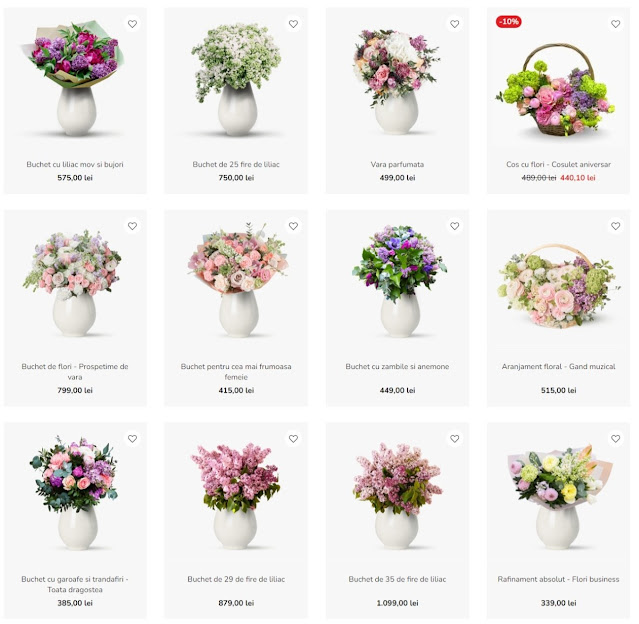The width and height of the screenshot is (639, 624).
Task: Heart the Buchet cu zambile si anemone
Action: (x=455, y=226)
